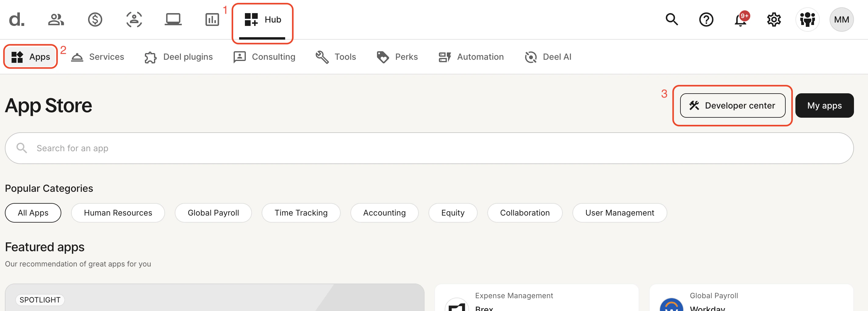Image resolution: width=868 pixels, height=311 pixels.
Task: Open the Payroll dollar icon
Action: click(95, 19)
